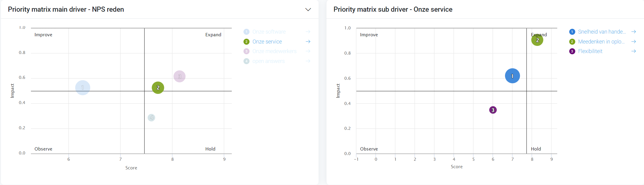Toggle legend marker 1 for Onze software
Viewport: 644px width, 185px height.
246,32
